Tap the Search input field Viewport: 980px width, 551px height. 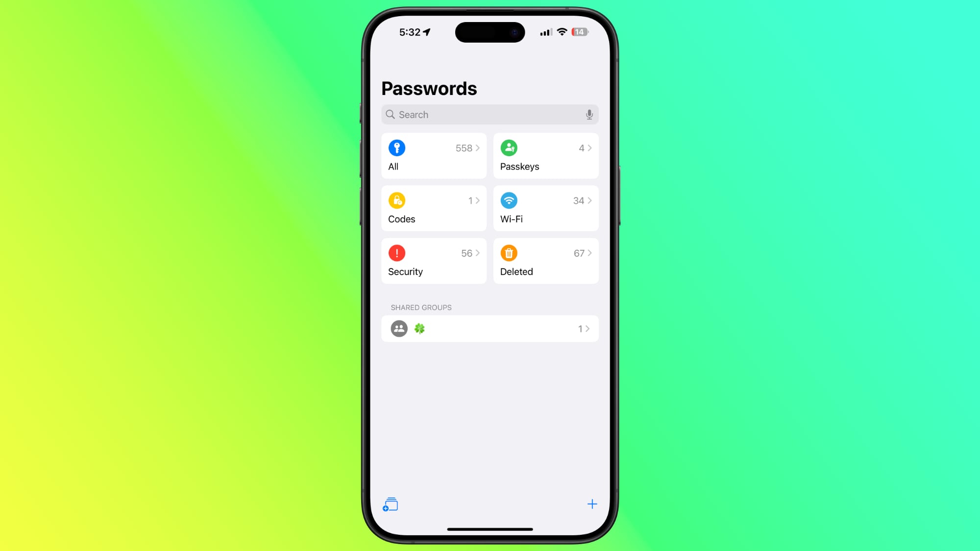tap(490, 115)
